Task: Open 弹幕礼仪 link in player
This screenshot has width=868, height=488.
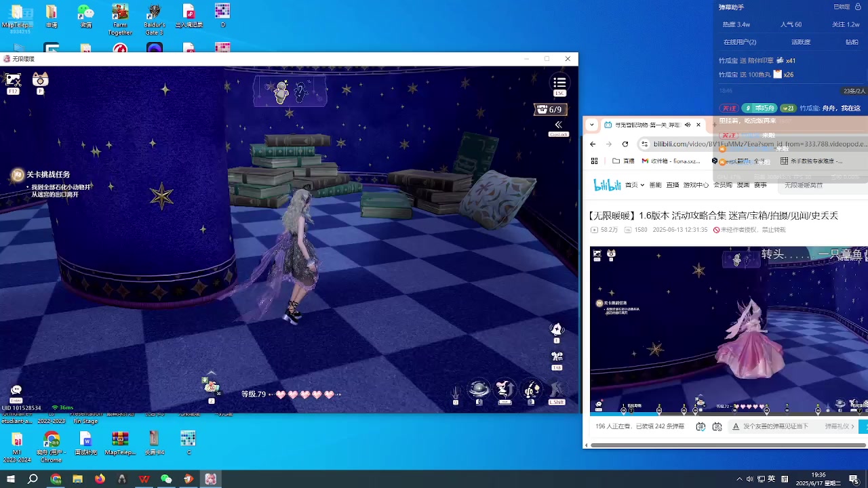Action: [x=838, y=426]
